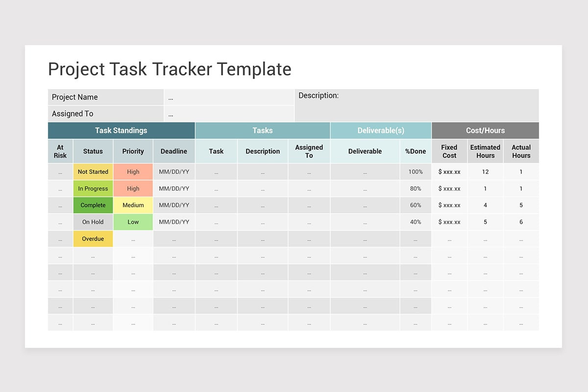This screenshot has height=392, width=588.
Task: Select the Task Standings section header
Action: [x=121, y=130]
